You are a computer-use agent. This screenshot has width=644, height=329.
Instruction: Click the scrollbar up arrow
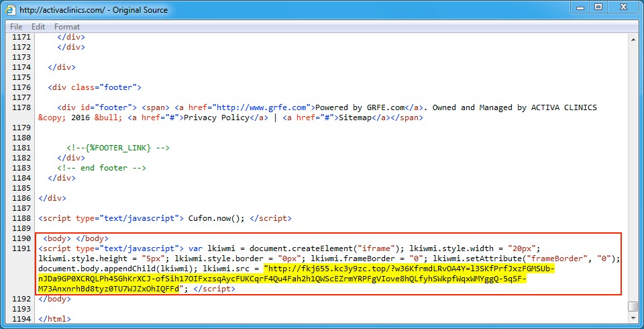pyautogui.click(x=633, y=38)
